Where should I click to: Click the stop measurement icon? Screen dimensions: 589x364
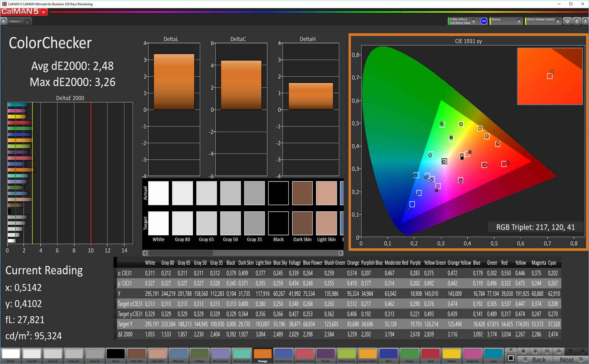523,351
